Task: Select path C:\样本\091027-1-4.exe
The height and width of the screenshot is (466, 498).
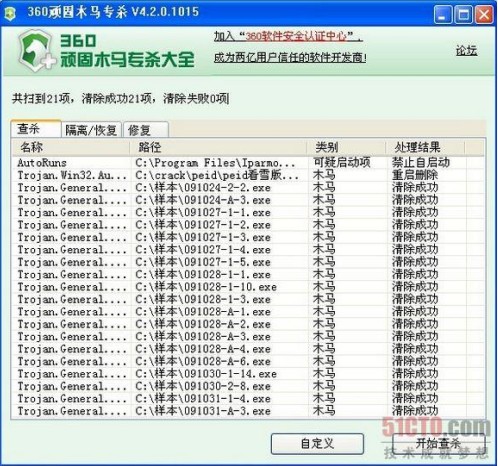Action: point(203,250)
